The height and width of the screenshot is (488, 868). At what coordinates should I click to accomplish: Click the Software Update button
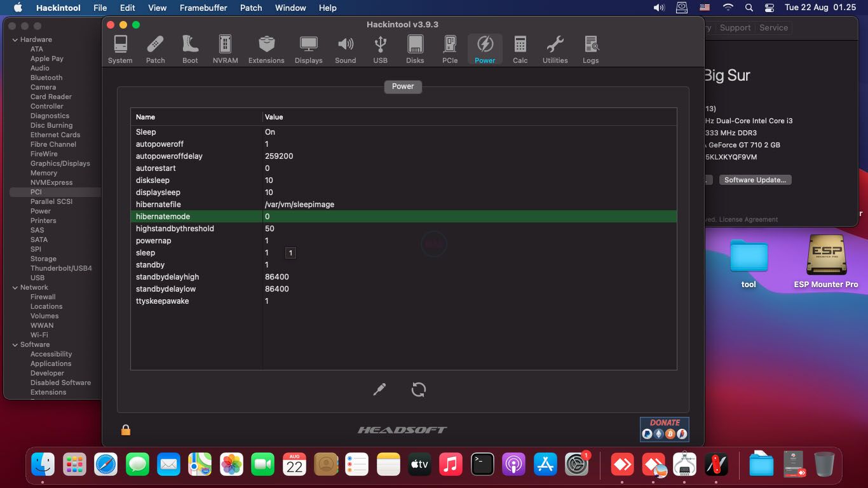coord(755,180)
